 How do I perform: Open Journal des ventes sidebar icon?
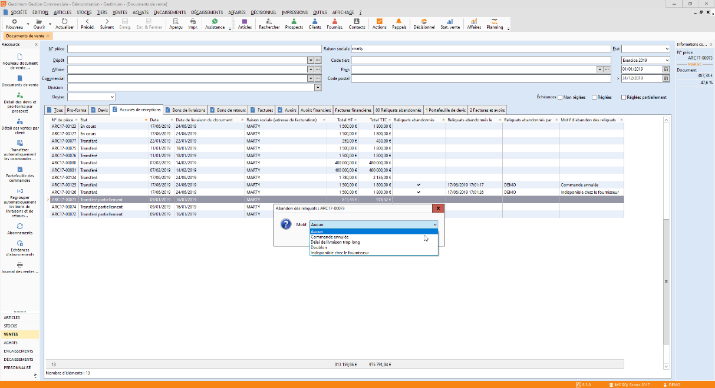click(20, 268)
